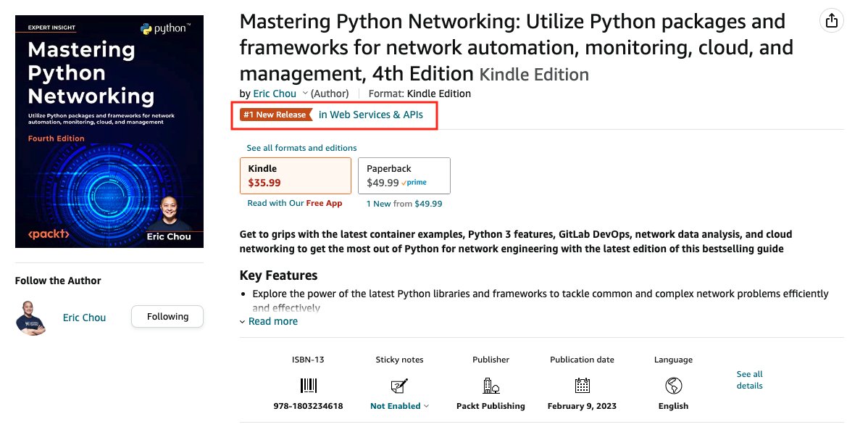Click the English language value
This screenshot has height=427, width=868.
pos(673,406)
